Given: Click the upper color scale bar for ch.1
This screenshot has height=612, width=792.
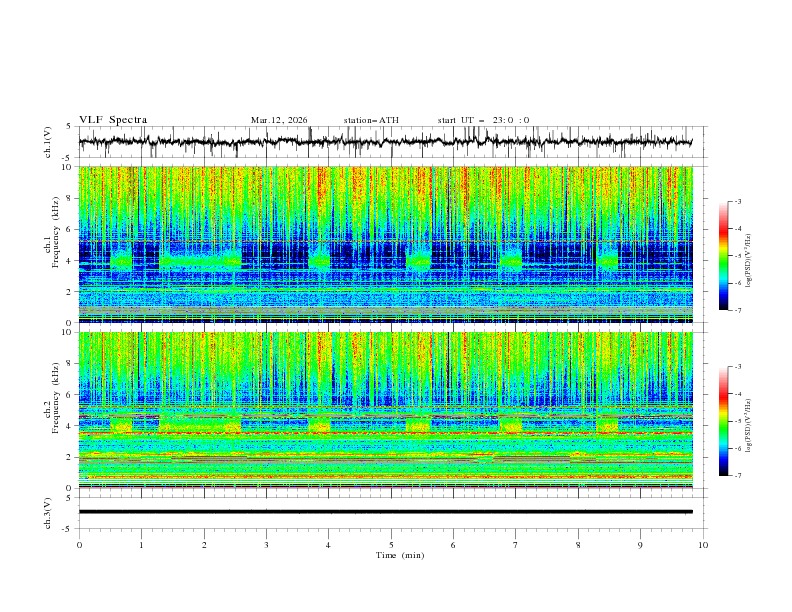Looking at the screenshot, I should (723, 256).
